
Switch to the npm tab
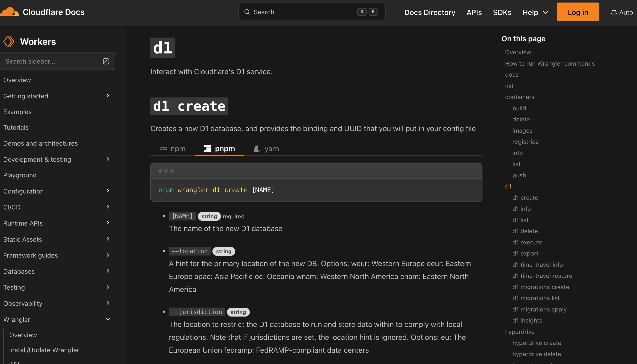click(x=173, y=149)
